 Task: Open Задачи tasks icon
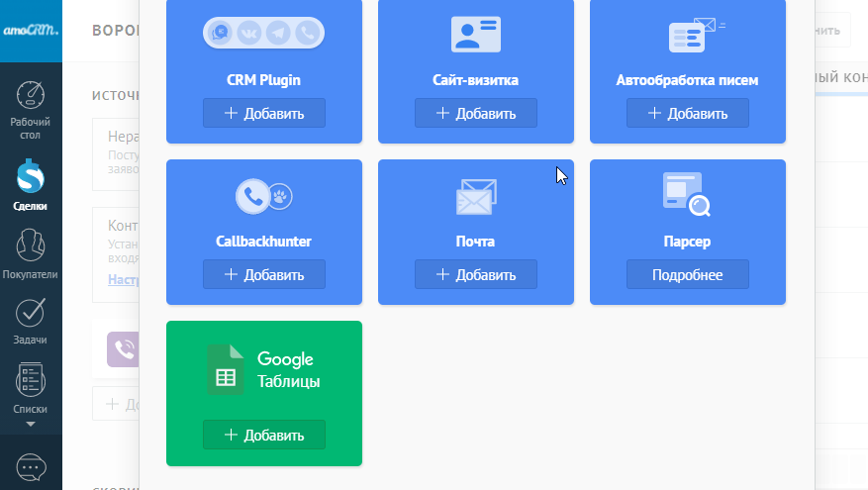(x=31, y=321)
